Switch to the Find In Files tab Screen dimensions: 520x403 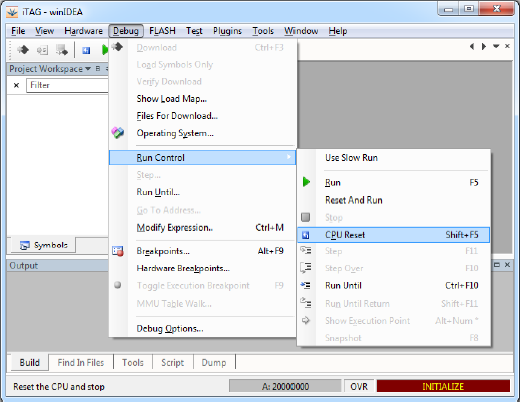pos(81,362)
